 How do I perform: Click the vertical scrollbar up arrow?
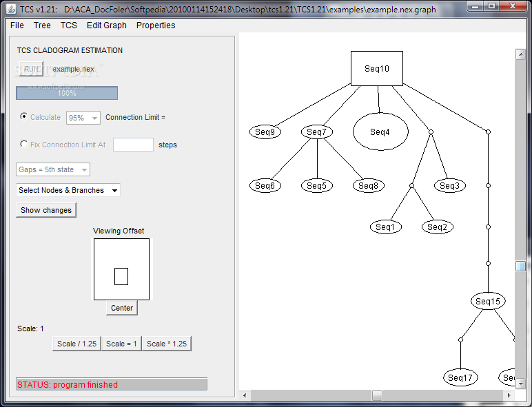pos(520,54)
